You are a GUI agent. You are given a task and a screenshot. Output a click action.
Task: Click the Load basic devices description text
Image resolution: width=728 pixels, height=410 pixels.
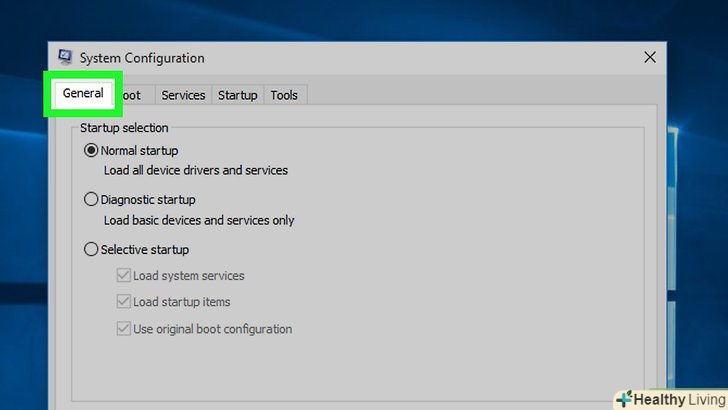click(199, 221)
